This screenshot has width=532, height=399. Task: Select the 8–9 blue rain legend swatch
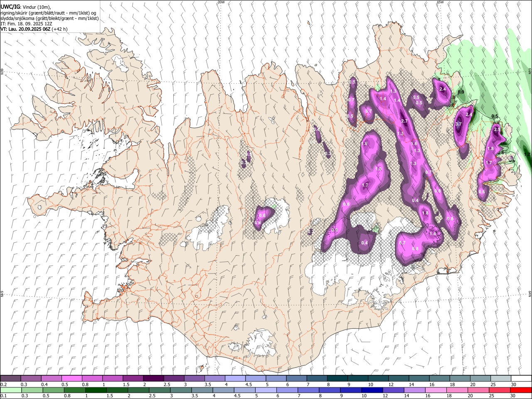(329, 390)
